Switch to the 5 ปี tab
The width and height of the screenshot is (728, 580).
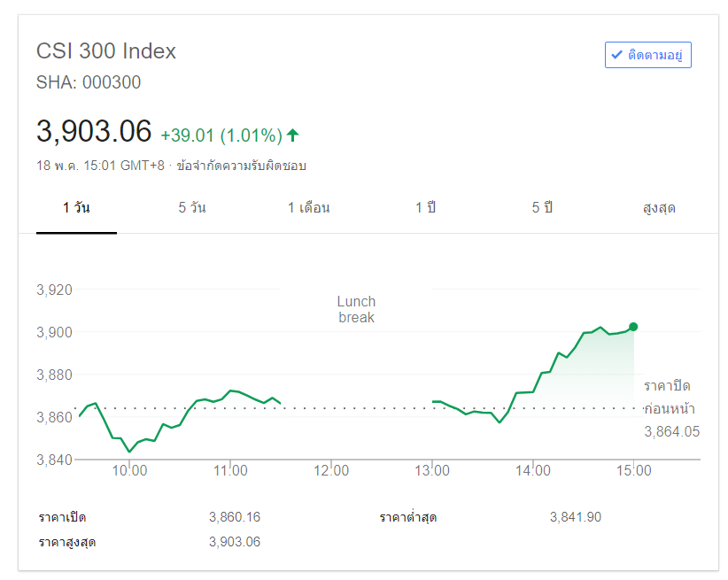click(x=542, y=208)
